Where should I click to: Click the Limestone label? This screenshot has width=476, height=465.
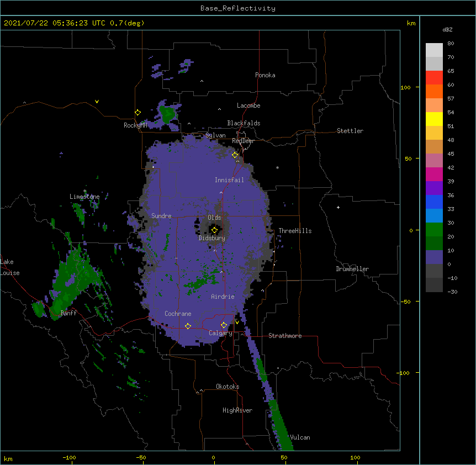84,197
